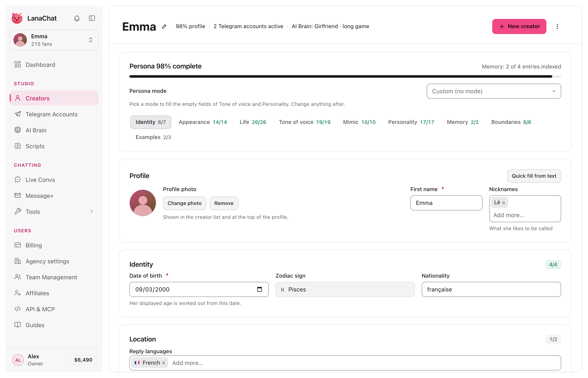Open Affiliates page
The image size is (588, 378).
tap(54, 293)
